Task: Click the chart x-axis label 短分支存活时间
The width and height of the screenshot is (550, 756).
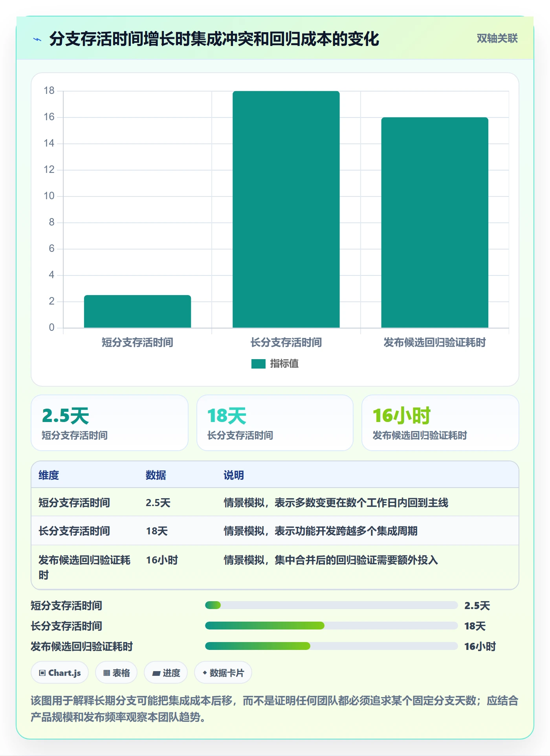Action: [137, 342]
